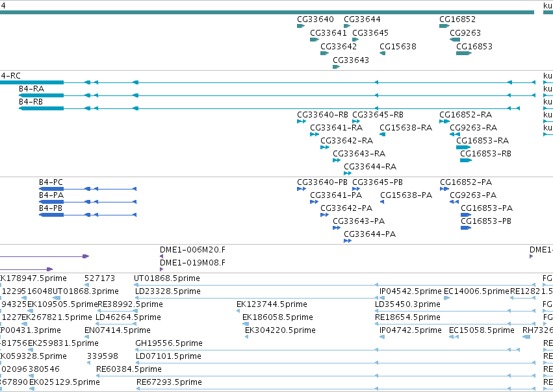Open transcript CG33640-RB label
Image resolution: width=553 pixels, height=392 pixels.
(x=323, y=115)
